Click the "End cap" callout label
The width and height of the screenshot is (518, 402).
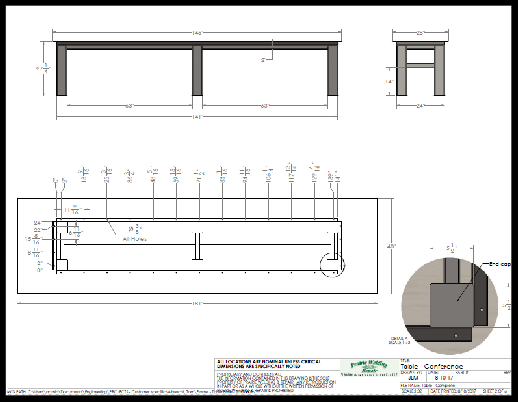point(499,264)
